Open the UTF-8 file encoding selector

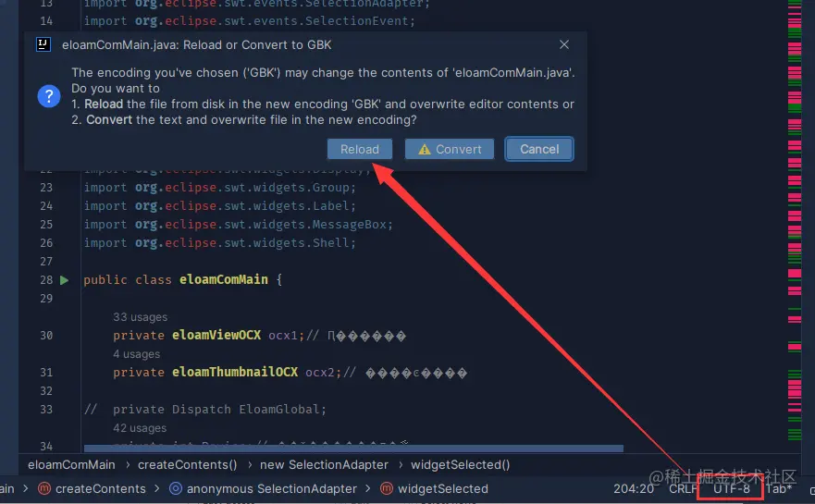pos(732,489)
